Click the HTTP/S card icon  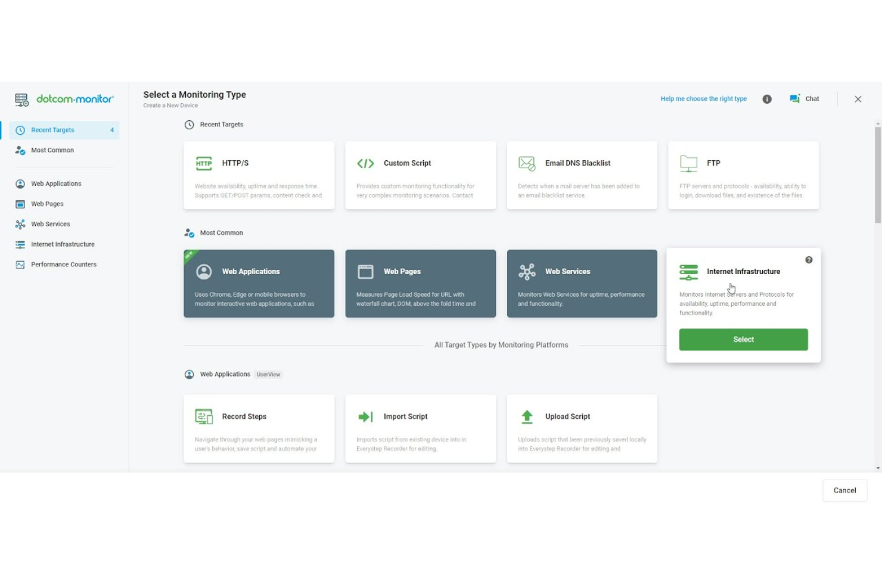204,163
